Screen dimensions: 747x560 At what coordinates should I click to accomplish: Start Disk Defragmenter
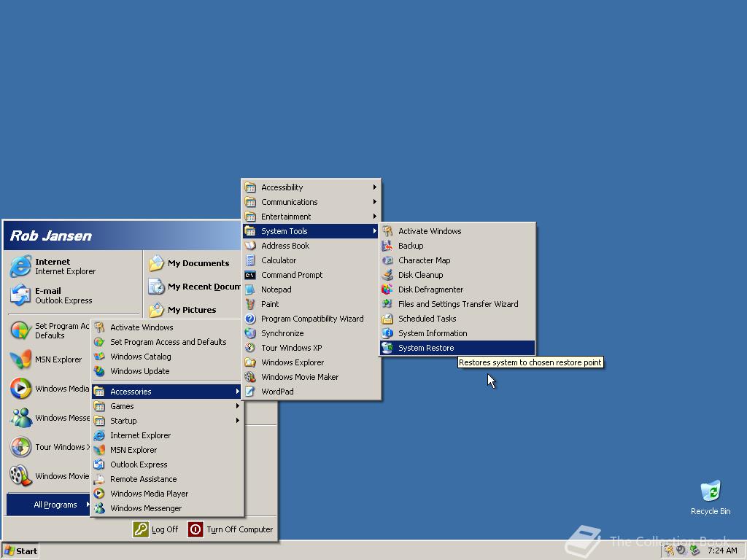(x=457, y=289)
